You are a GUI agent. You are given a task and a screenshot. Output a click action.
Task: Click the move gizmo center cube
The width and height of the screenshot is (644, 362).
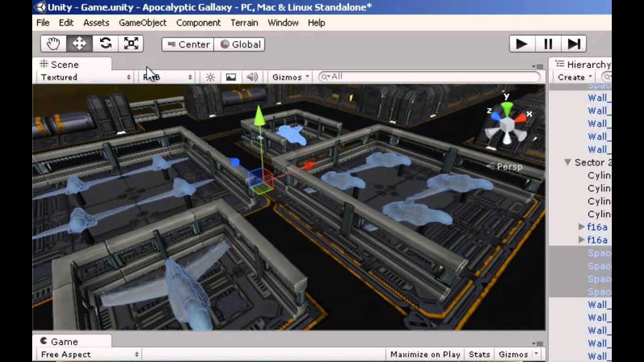click(x=260, y=180)
